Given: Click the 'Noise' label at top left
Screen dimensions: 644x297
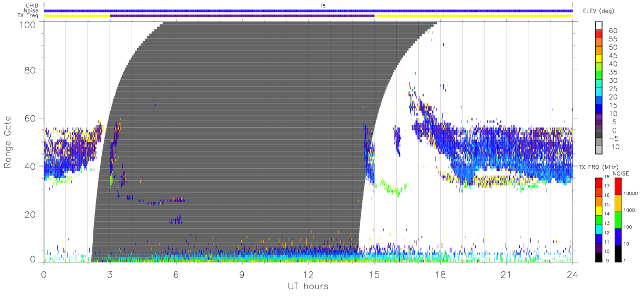Looking at the screenshot, I should [x=31, y=10].
